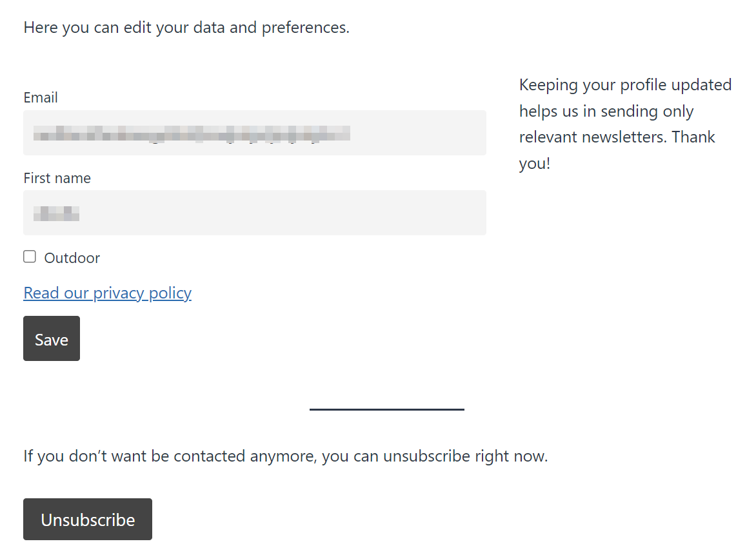The height and width of the screenshot is (555, 756).
Task: Click into the First name field
Action: pos(255,213)
